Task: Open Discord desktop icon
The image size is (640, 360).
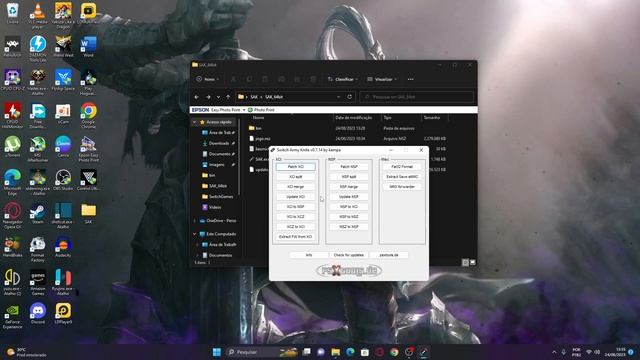Action: tap(38, 314)
